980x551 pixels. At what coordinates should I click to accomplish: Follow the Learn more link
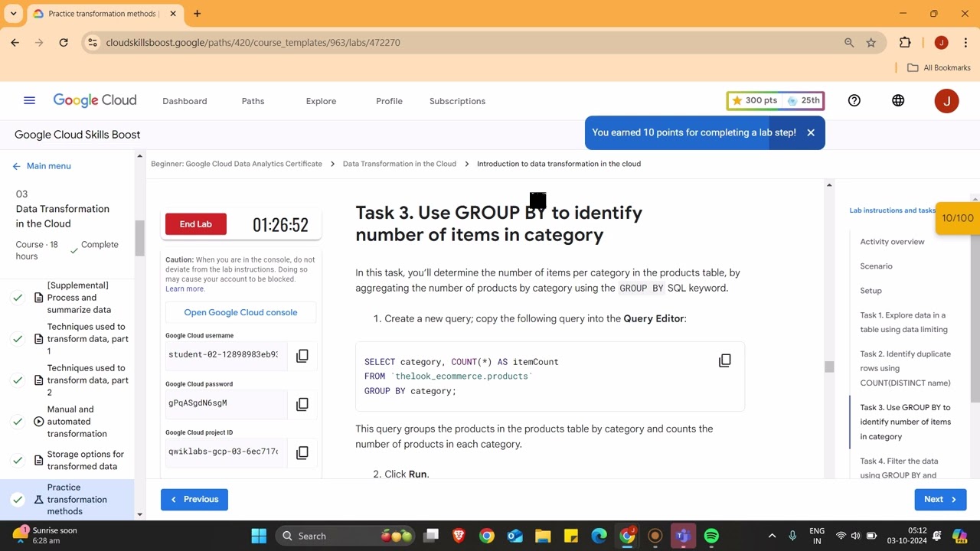pyautogui.click(x=185, y=289)
